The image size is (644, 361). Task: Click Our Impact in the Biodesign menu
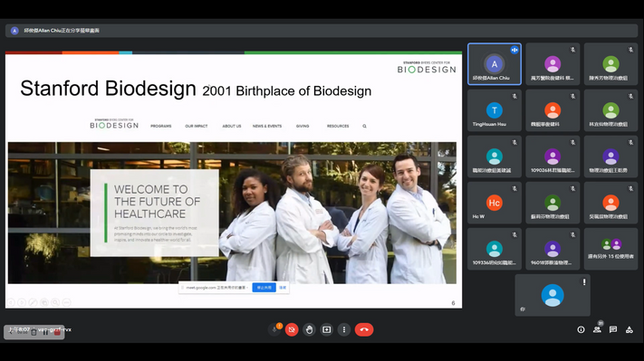(x=197, y=126)
